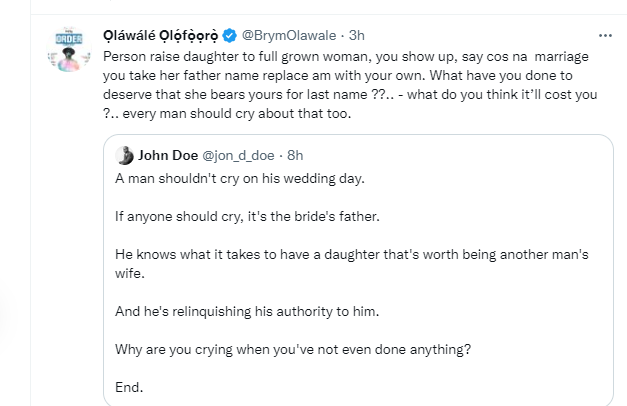
Task: Open Ọláwálé's profile avatar picture
Action: tap(67, 49)
